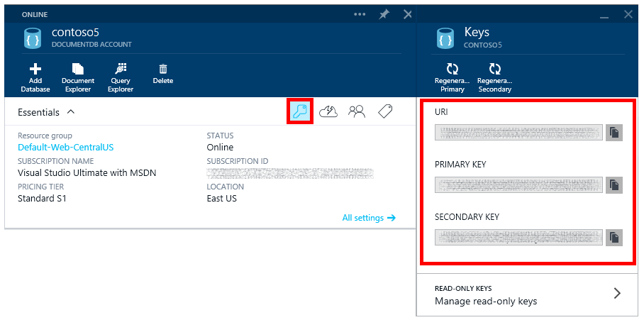Pin the contoso5 blade
Screen dimensions: 644x320
384,14
